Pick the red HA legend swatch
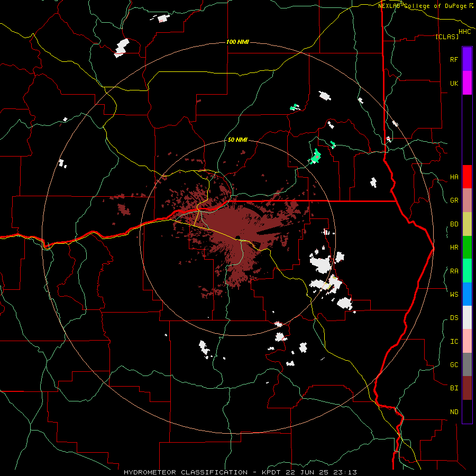 click(x=467, y=177)
